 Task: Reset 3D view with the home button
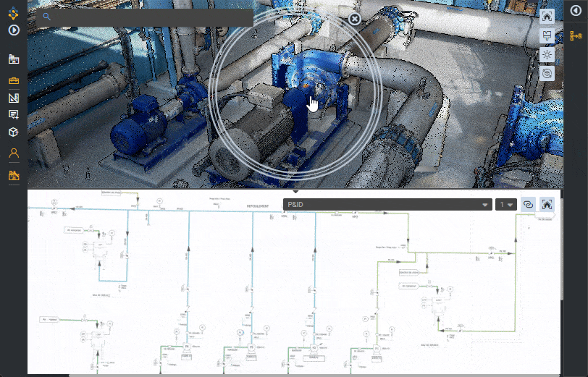[x=547, y=16]
